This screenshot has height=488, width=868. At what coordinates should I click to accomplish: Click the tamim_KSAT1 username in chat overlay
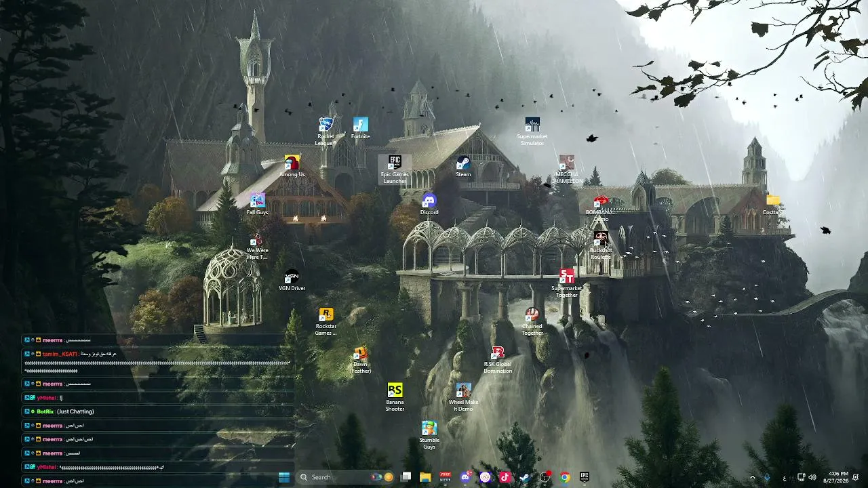[x=60, y=354]
